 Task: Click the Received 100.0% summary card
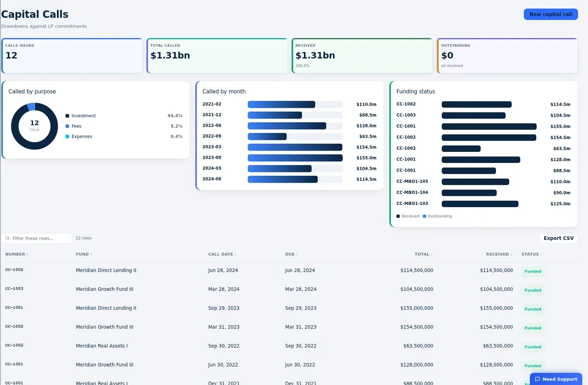pos(362,56)
